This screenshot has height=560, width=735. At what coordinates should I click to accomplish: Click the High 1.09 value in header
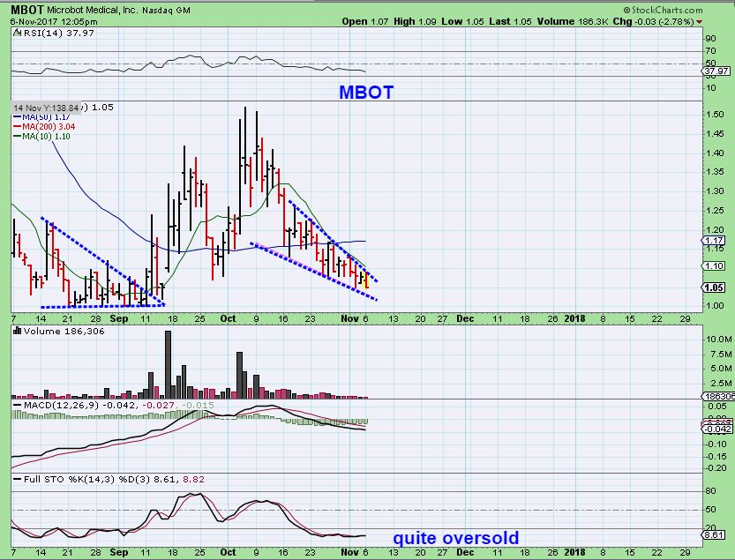pos(415,21)
